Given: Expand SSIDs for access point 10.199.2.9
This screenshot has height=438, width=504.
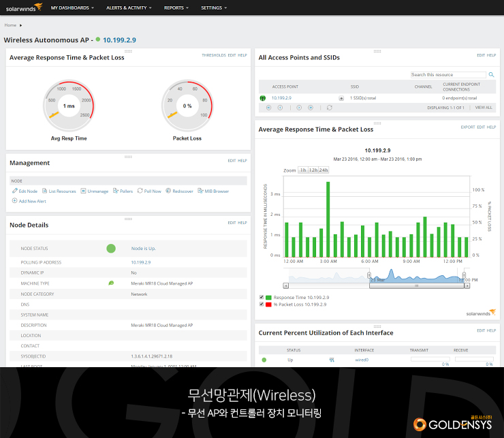Looking at the screenshot, I should (341, 98).
